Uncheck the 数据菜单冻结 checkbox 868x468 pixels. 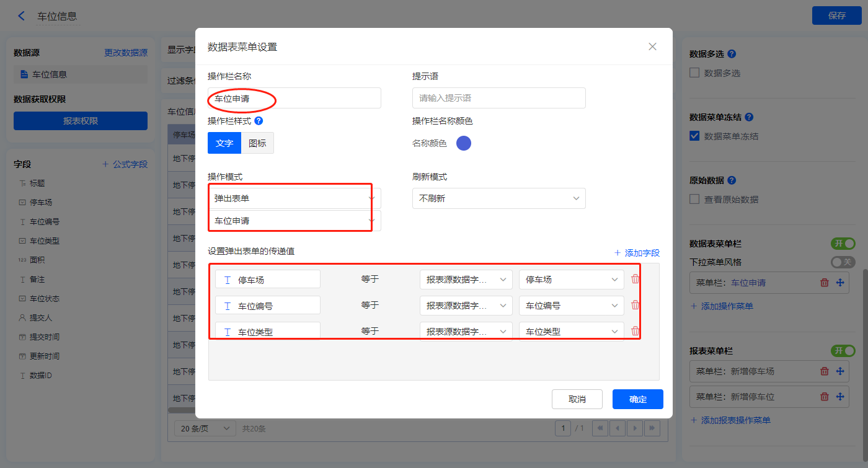point(694,136)
